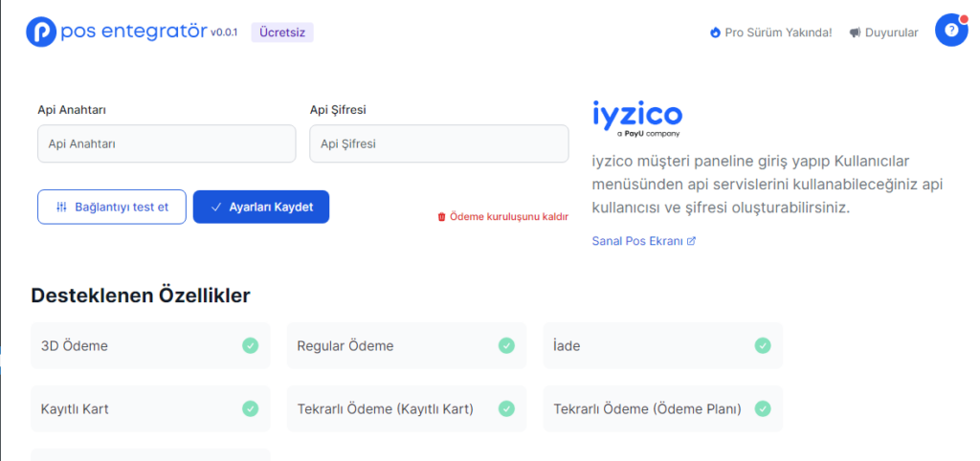
Task: Click checkmark beside Tekrarlı Ödeme (Kayıtlı Kart)
Action: [x=506, y=408]
